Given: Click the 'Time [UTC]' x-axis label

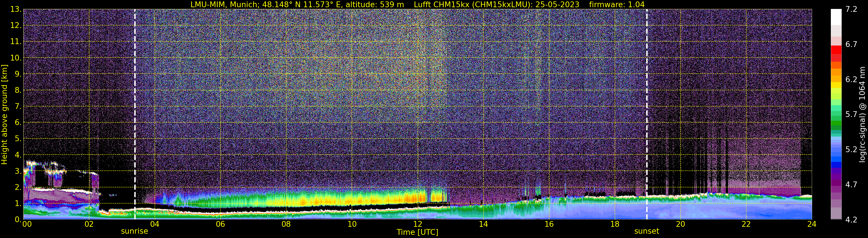Looking at the screenshot, I should tap(417, 232).
